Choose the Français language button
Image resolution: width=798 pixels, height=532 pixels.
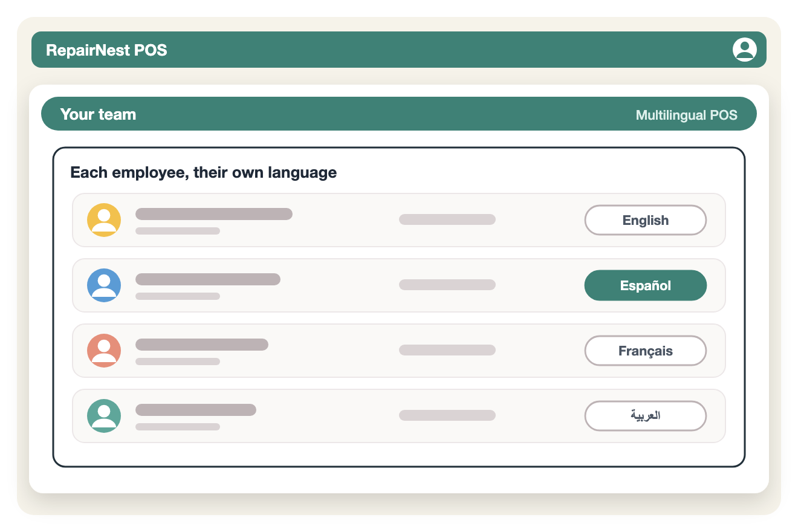point(646,351)
